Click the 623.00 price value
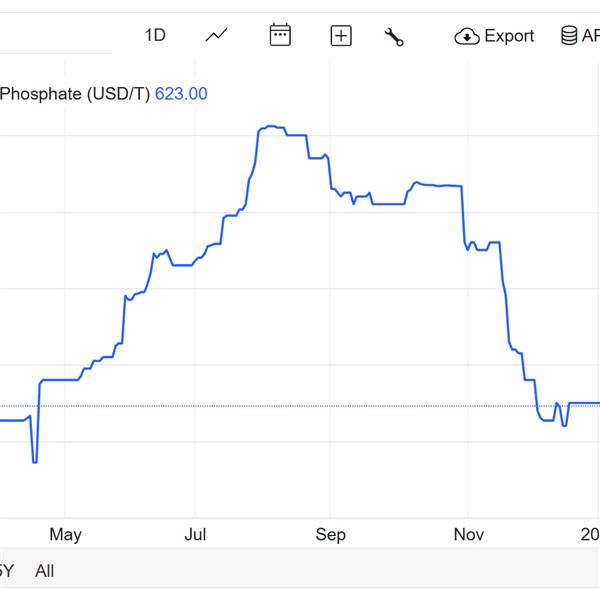The height and width of the screenshot is (600, 600). tap(181, 94)
